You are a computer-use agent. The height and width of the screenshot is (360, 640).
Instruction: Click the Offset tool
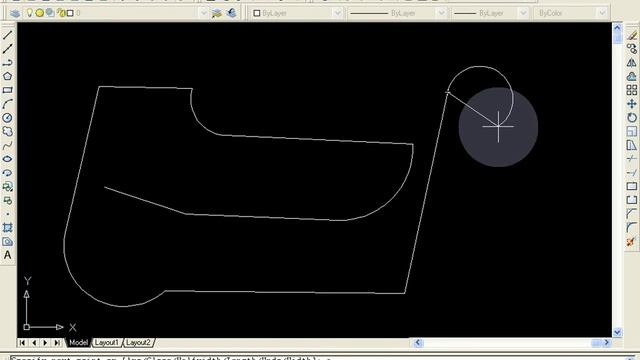click(632, 77)
